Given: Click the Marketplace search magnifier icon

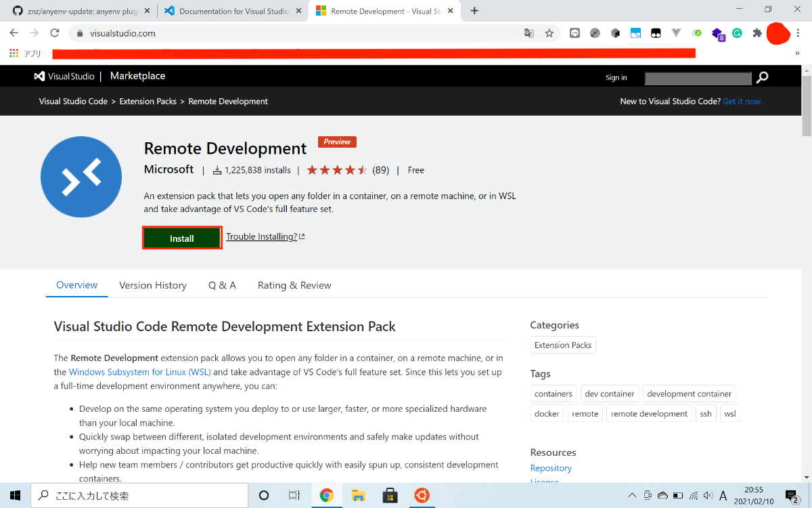Looking at the screenshot, I should pos(762,78).
